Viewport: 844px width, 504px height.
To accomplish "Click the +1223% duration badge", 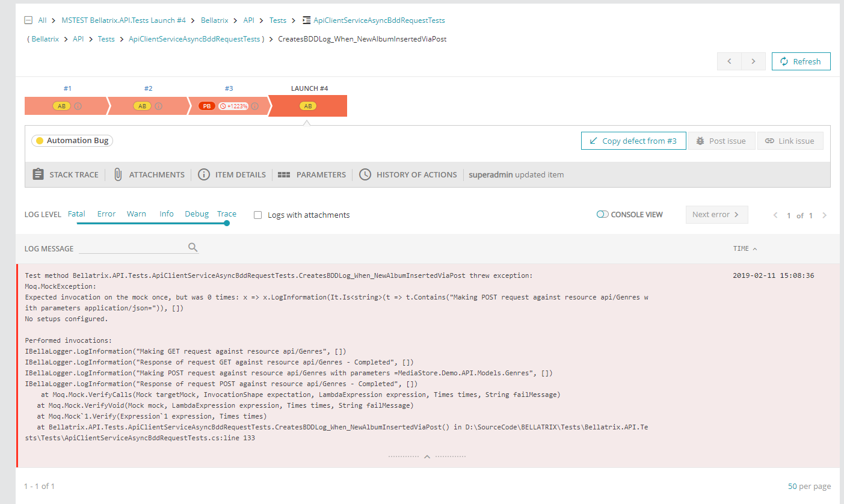I will (x=233, y=106).
